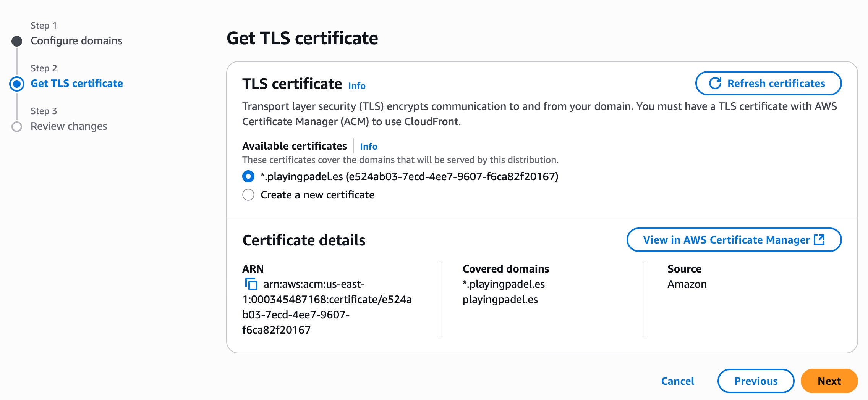Click the Refresh certificates button label
This screenshot has width=868, height=400.
tap(776, 83)
